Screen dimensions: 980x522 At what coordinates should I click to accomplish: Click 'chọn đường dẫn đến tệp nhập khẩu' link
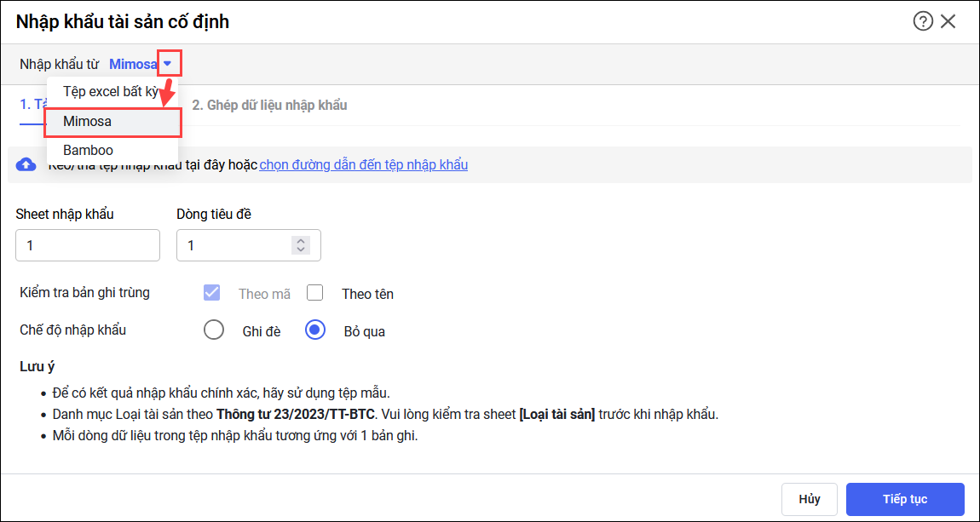[x=363, y=164]
